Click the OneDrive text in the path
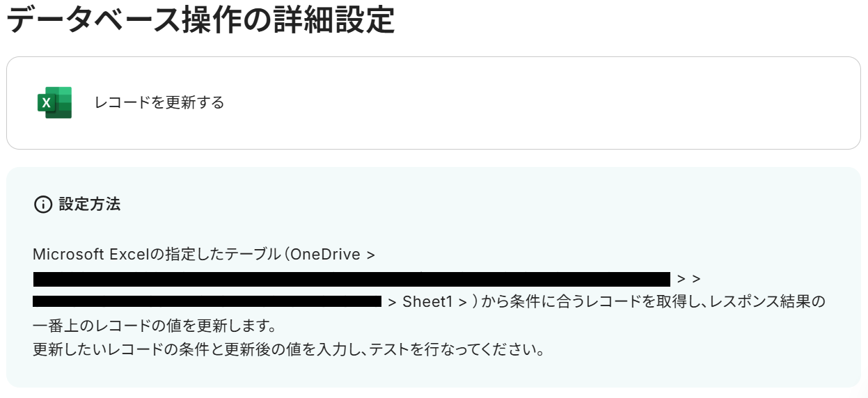This screenshot has height=398, width=868. click(x=325, y=255)
